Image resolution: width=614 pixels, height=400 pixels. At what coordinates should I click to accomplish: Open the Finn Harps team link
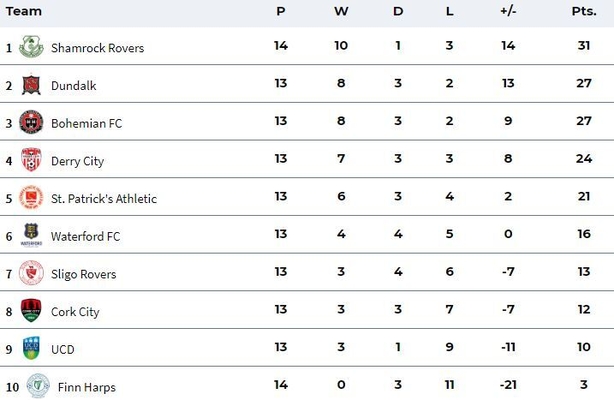tap(87, 387)
